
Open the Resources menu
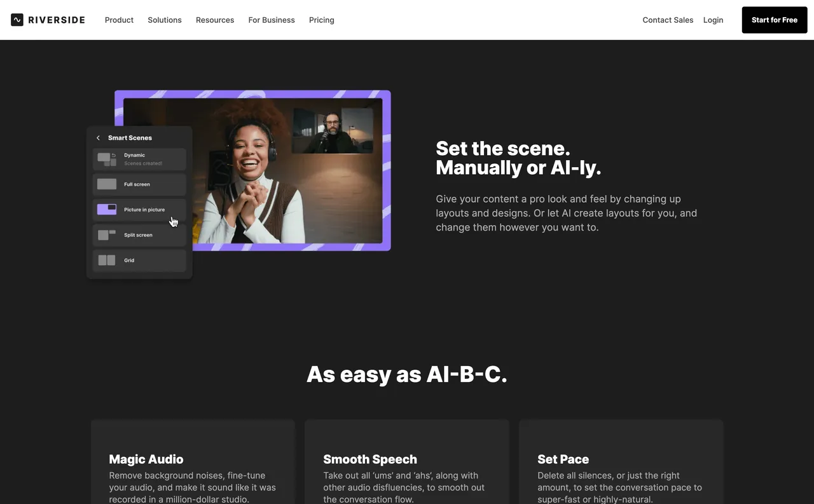click(x=215, y=20)
